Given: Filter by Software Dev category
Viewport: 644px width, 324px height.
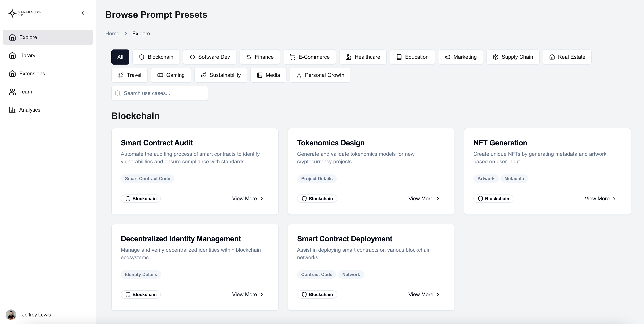Looking at the screenshot, I should (210, 57).
